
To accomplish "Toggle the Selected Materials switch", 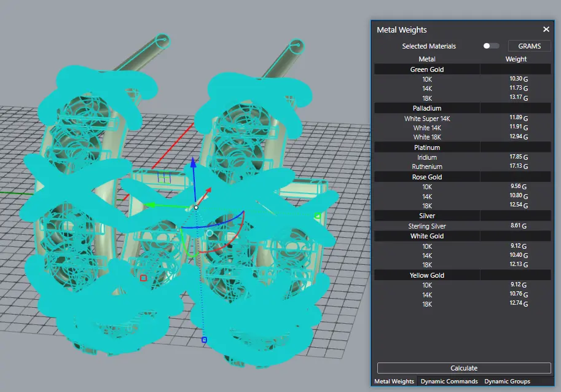I will [x=491, y=46].
